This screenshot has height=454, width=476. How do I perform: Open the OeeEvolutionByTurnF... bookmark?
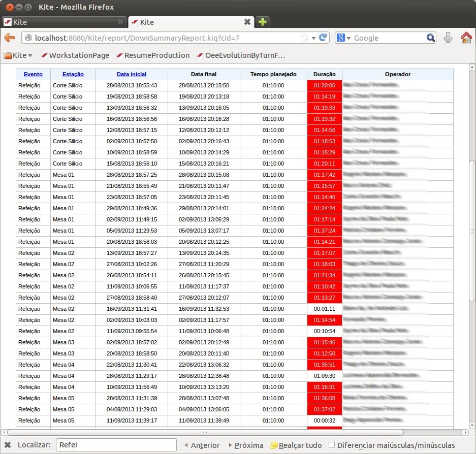pos(241,55)
